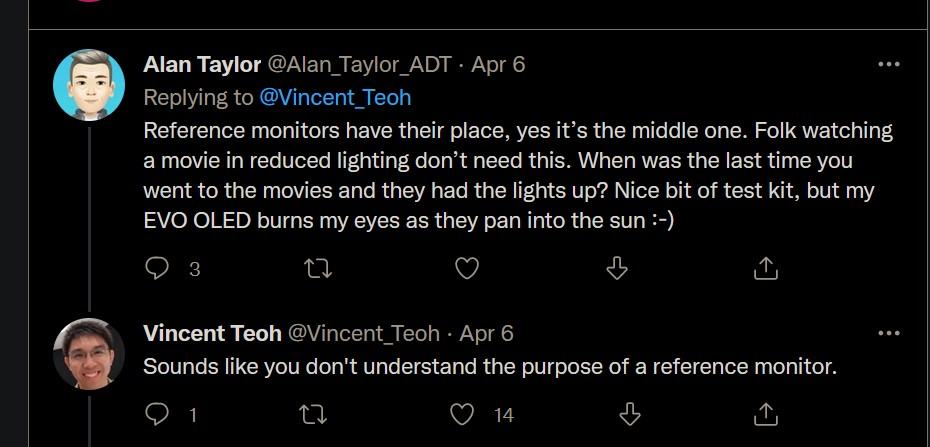
Task: Like Alan Taylor's tweet
Action: (467, 268)
